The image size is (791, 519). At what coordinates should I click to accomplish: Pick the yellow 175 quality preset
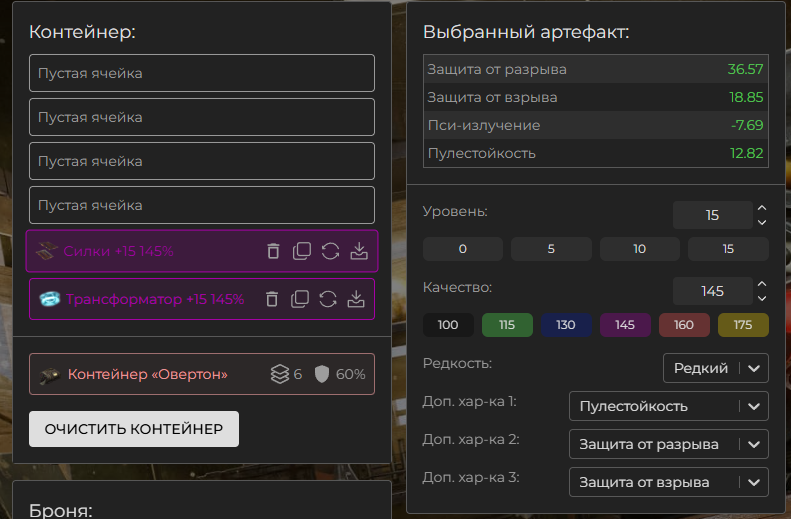coord(743,325)
